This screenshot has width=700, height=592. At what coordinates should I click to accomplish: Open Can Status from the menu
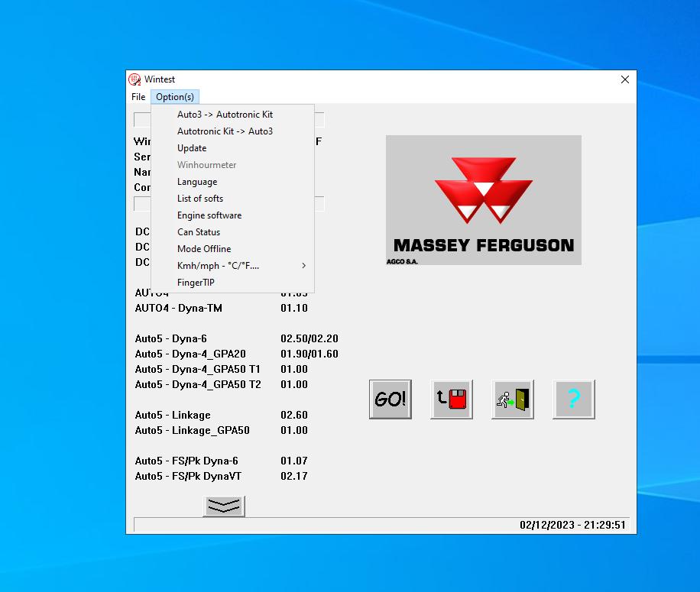point(232,232)
